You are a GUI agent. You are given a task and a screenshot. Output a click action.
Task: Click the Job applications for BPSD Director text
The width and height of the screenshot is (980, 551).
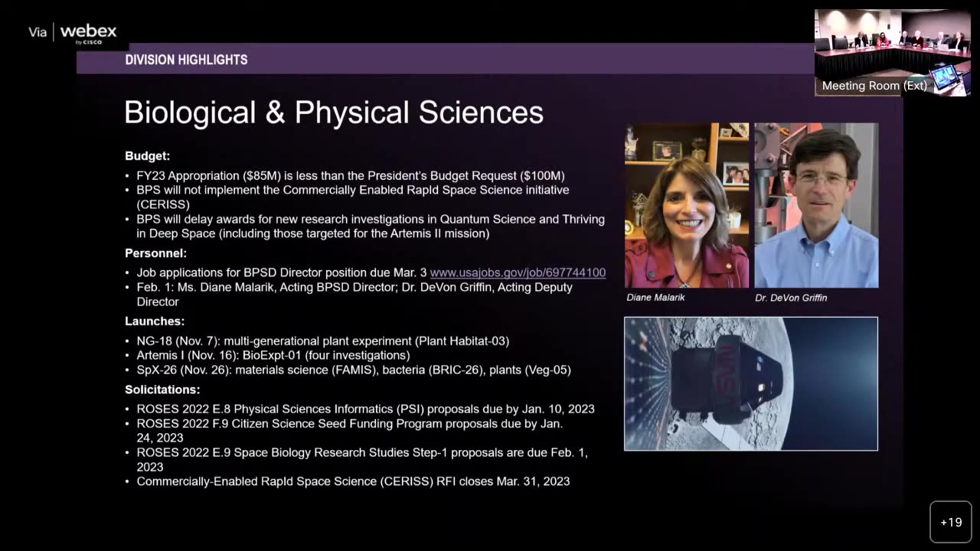point(282,272)
